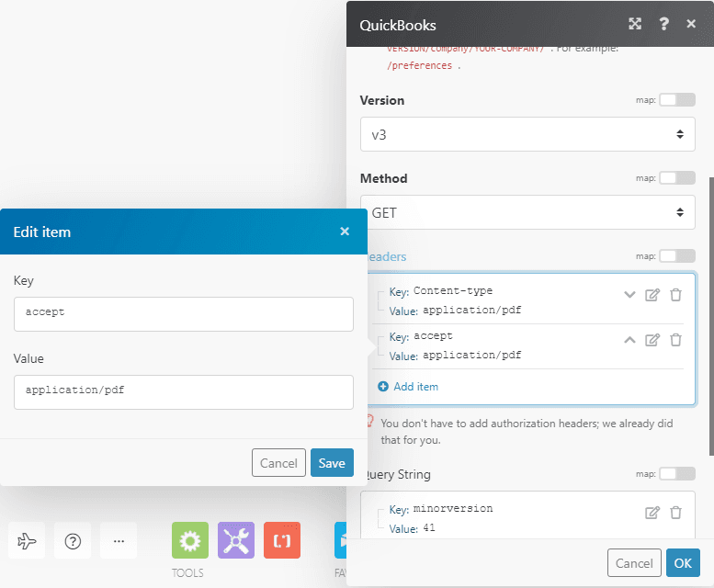Open the Version v3 dropdown

pos(527,134)
